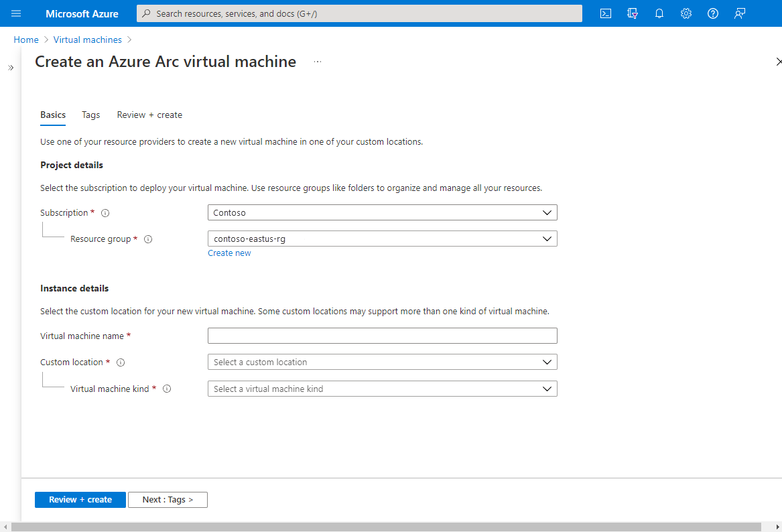Click the blue Review + create button
Viewport: 782px width, 532px height.
pyautogui.click(x=80, y=500)
